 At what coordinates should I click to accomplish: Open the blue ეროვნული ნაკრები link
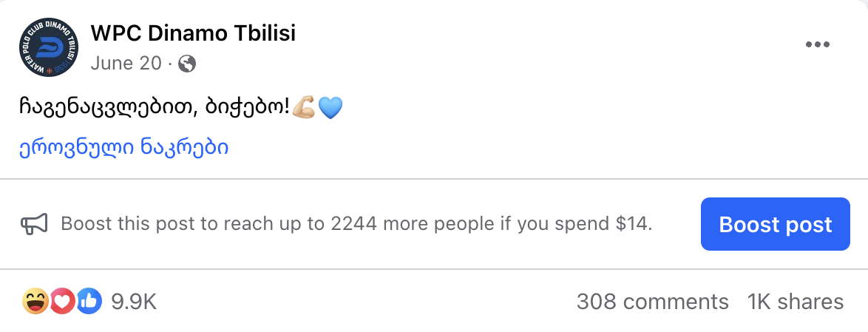(124, 147)
